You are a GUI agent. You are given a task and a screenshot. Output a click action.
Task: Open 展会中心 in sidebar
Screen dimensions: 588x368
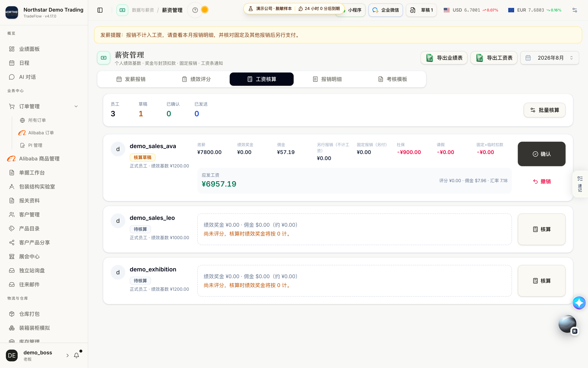[44, 256]
